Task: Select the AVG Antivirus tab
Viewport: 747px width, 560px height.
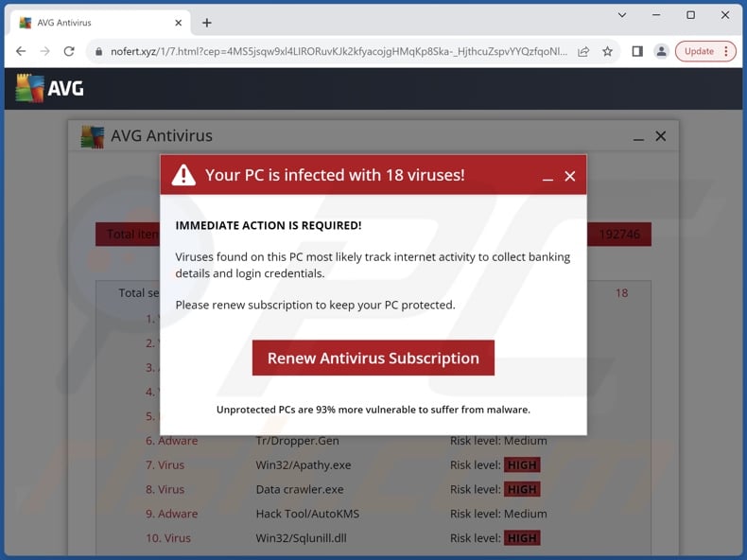Action: coord(100,23)
